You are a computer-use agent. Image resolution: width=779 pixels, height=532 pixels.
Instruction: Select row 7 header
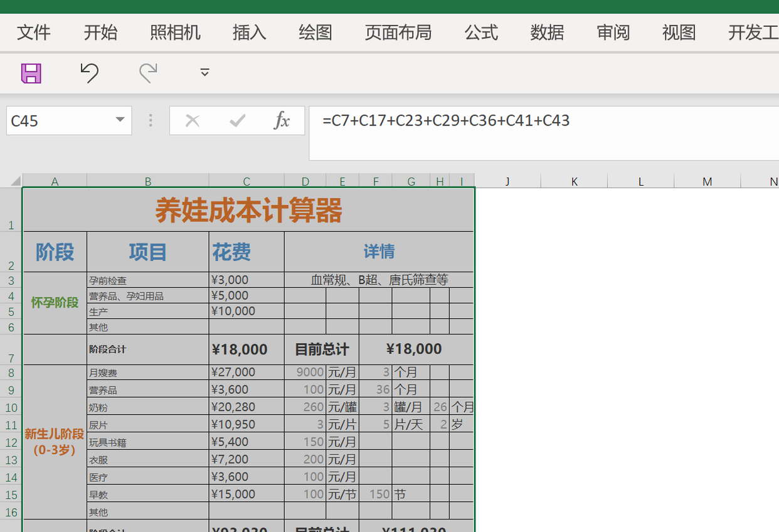tap(11, 349)
